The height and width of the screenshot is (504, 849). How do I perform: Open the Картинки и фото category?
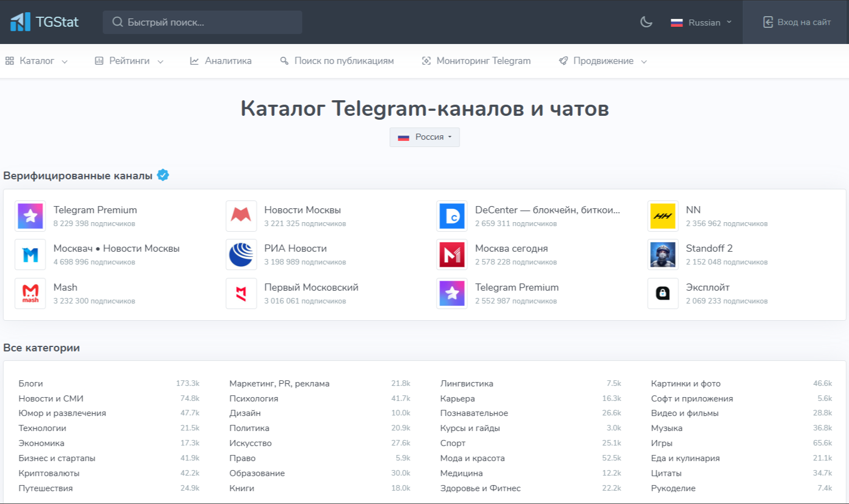coord(686,383)
